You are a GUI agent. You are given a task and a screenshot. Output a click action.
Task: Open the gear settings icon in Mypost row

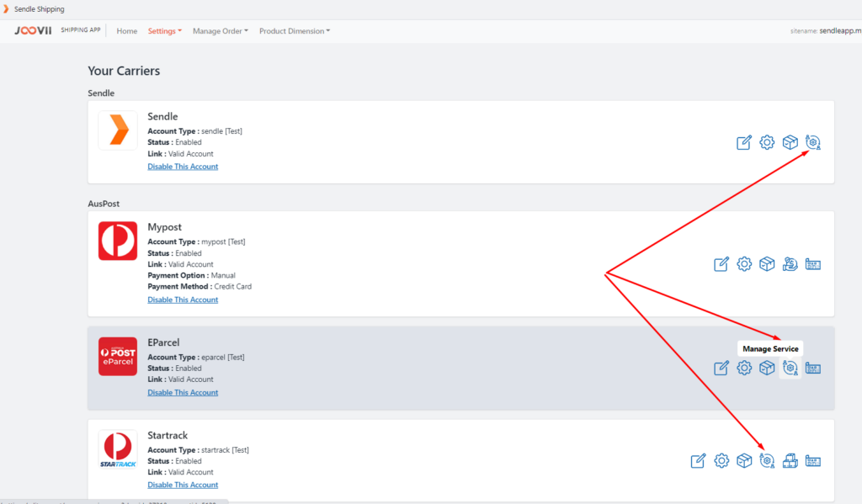coord(744,264)
